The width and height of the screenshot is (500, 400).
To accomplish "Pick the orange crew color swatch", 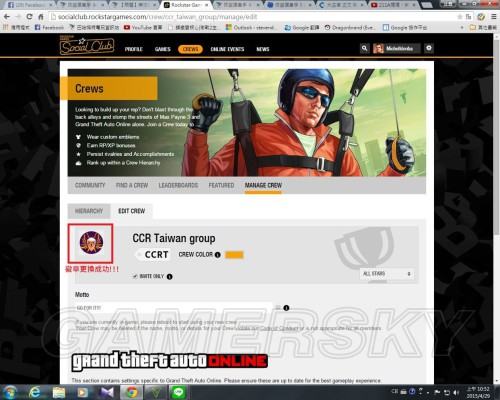I will click(234, 255).
